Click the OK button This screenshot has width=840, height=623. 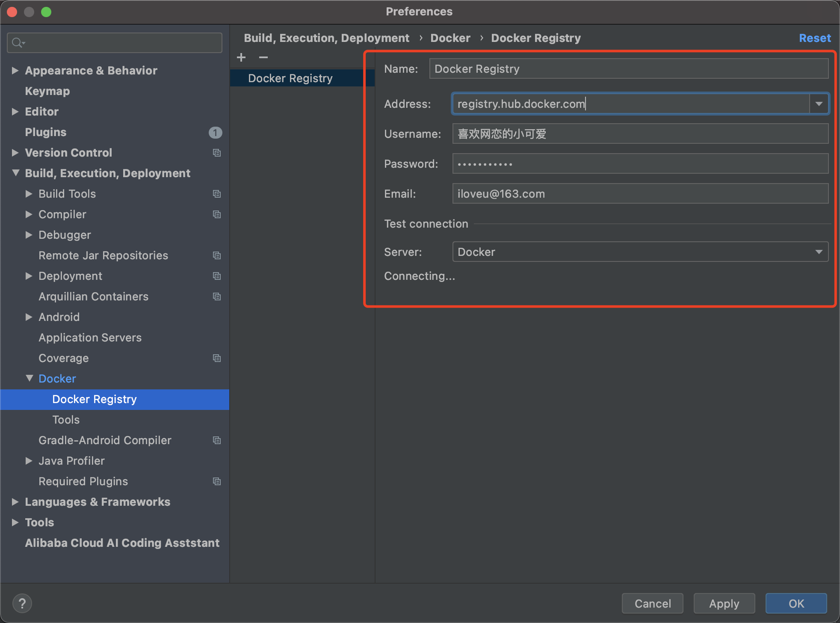(x=796, y=603)
